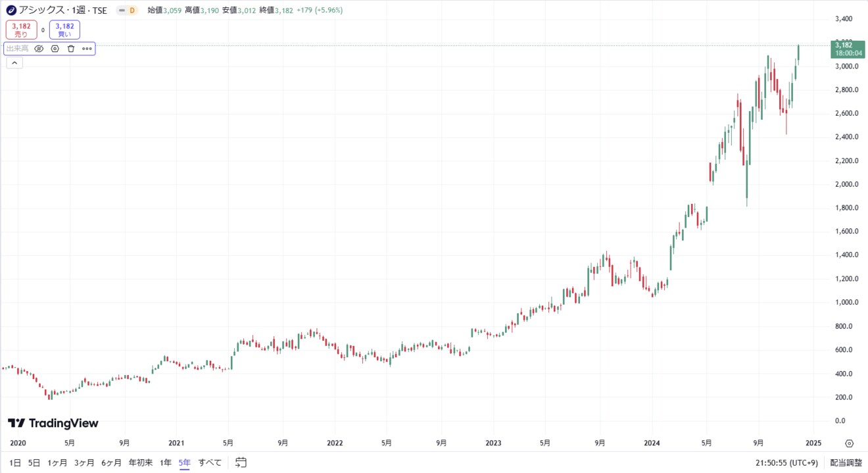Open chart settings gear at bottom right
868x473 pixels.
pyautogui.click(x=849, y=443)
